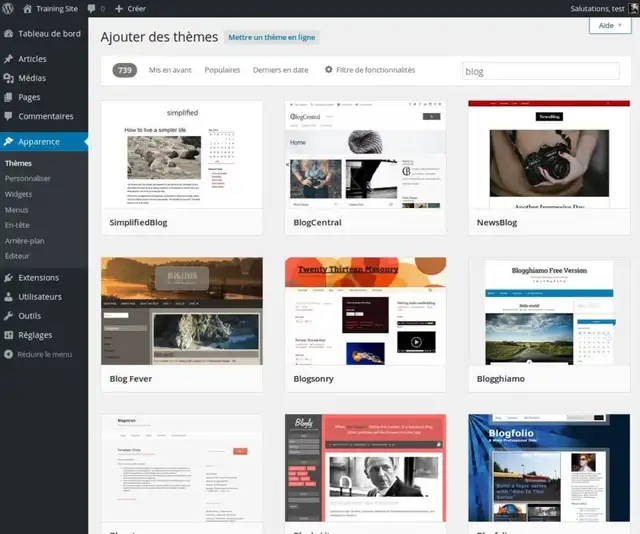Click the Médias media icon
This screenshot has width=640, height=534.
(9, 78)
